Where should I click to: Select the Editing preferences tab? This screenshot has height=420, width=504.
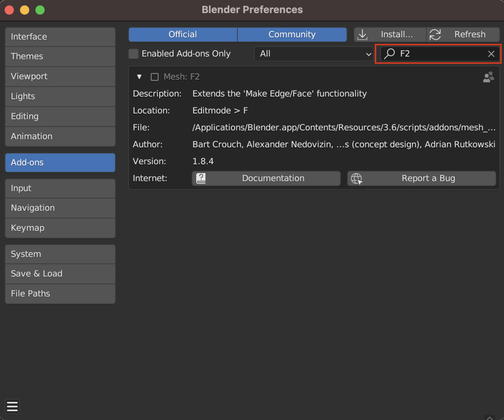coord(60,117)
